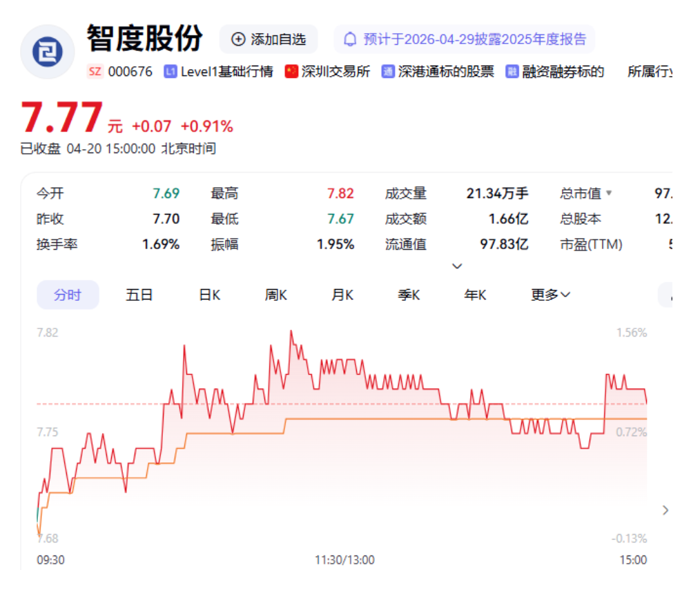Click the 已收盘 04-20 15:00:00 timestamp
Image resolution: width=700 pixels, height=590 pixels.
point(118,148)
